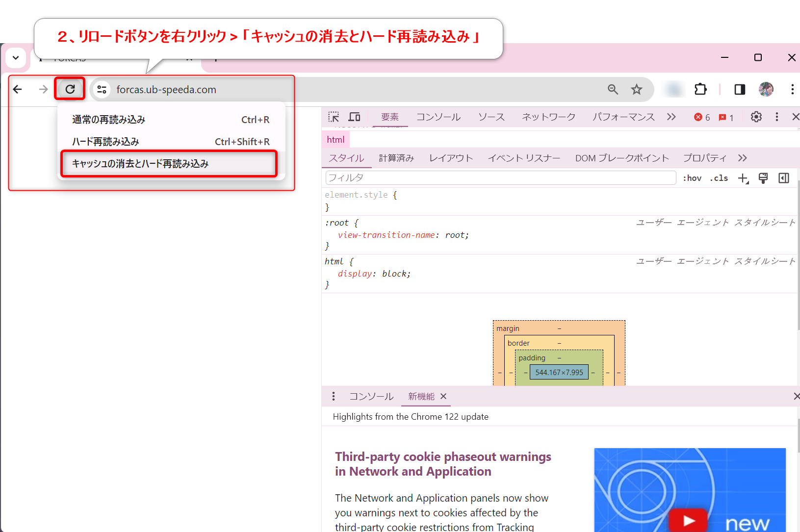Open the Chrome extensions puzzle icon

(x=700, y=89)
